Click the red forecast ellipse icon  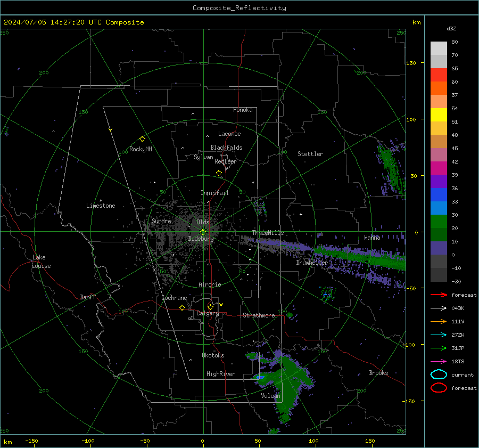439,388
